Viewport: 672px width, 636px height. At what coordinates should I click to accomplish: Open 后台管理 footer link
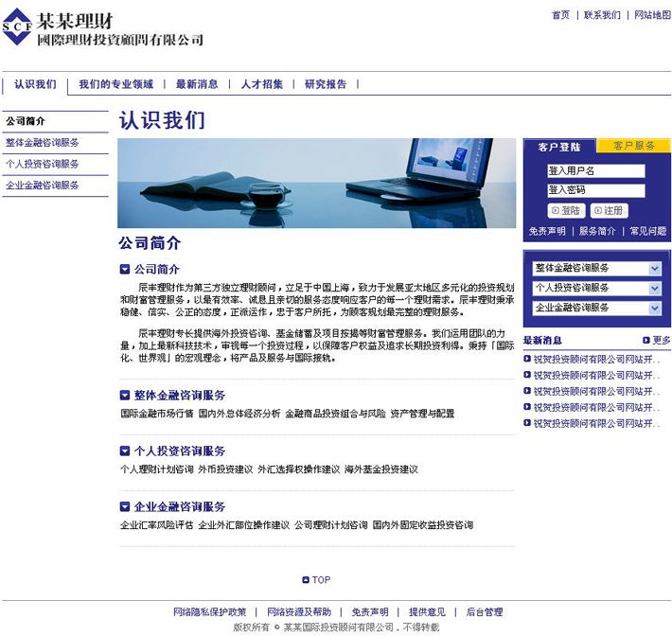pyautogui.click(x=485, y=612)
